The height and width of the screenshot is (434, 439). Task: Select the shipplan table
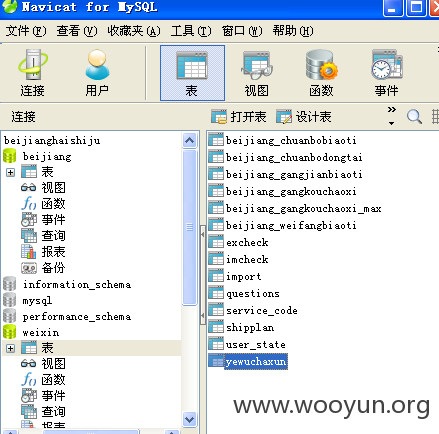click(242, 327)
